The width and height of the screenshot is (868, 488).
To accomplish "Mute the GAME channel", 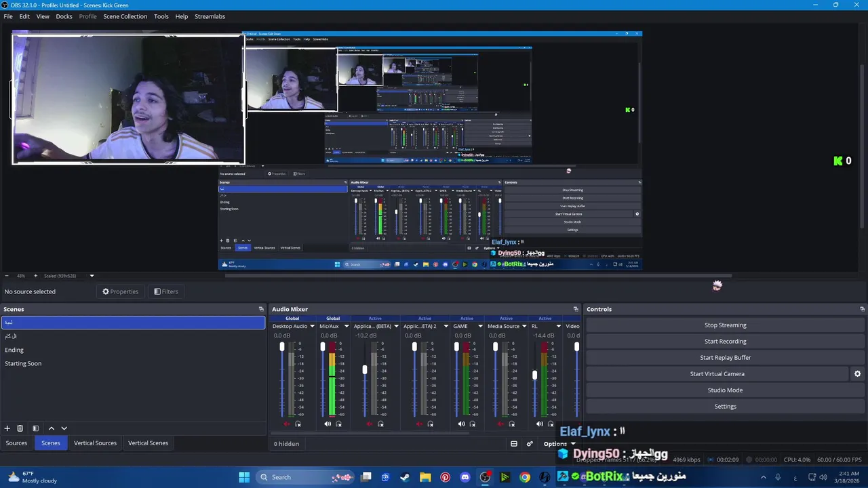I will point(461,424).
